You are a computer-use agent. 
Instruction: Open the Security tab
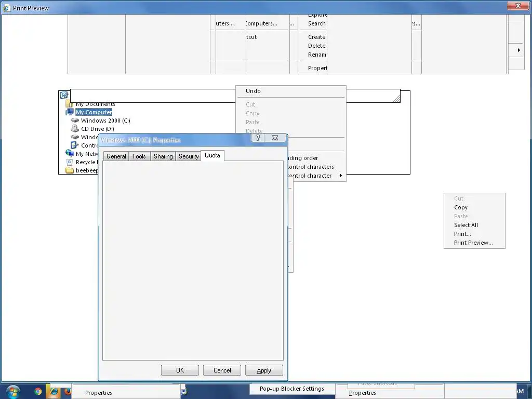(189, 156)
